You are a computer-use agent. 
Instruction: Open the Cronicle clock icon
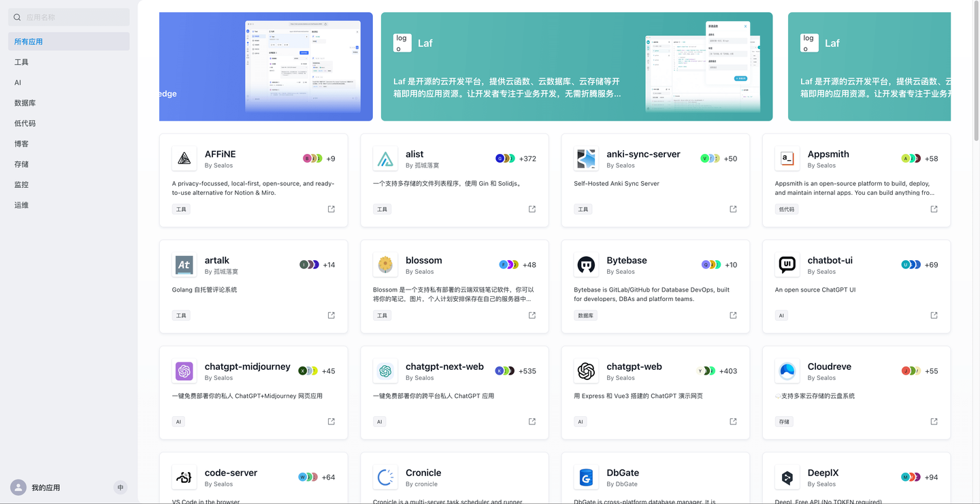385,477
